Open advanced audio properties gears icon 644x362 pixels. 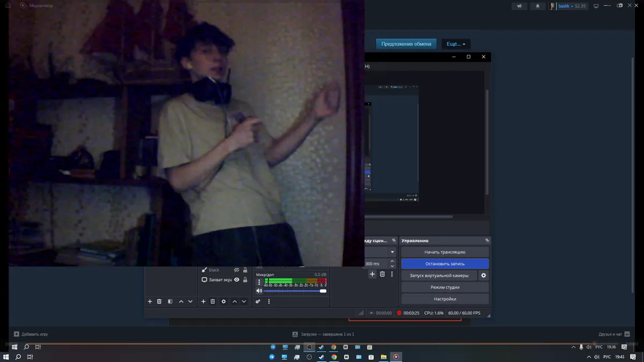pos(258,301)
